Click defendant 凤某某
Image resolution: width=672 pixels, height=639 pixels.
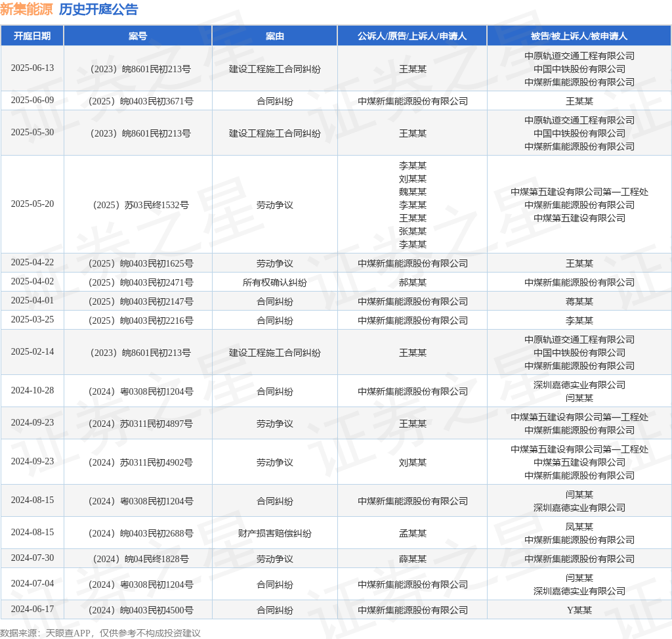coord(579,527)
